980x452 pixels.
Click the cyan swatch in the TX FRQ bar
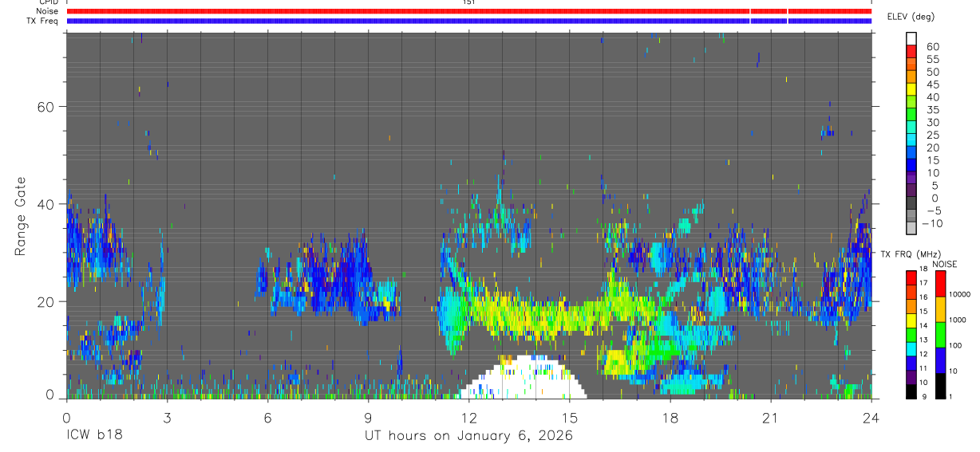click(x=911, y=349)
